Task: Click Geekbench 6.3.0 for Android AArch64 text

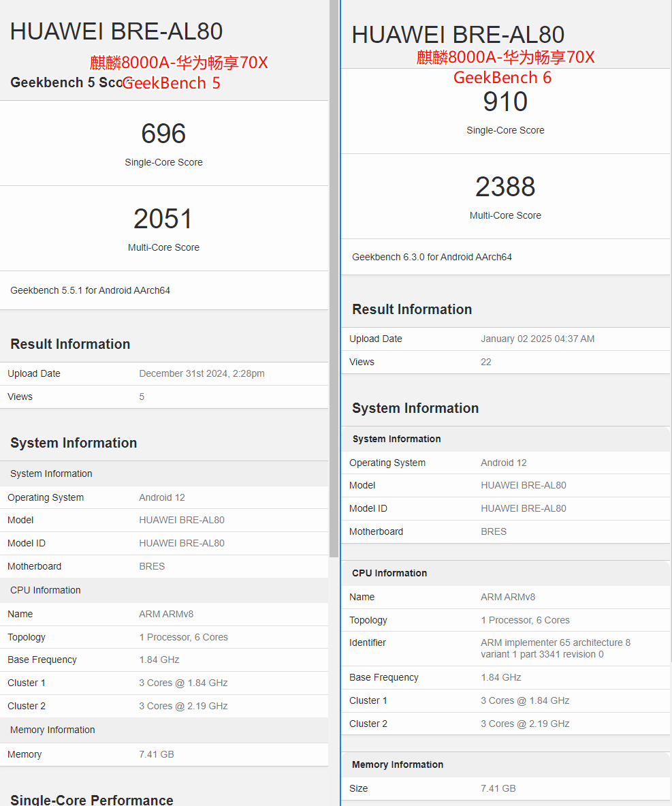Action: 432,257
